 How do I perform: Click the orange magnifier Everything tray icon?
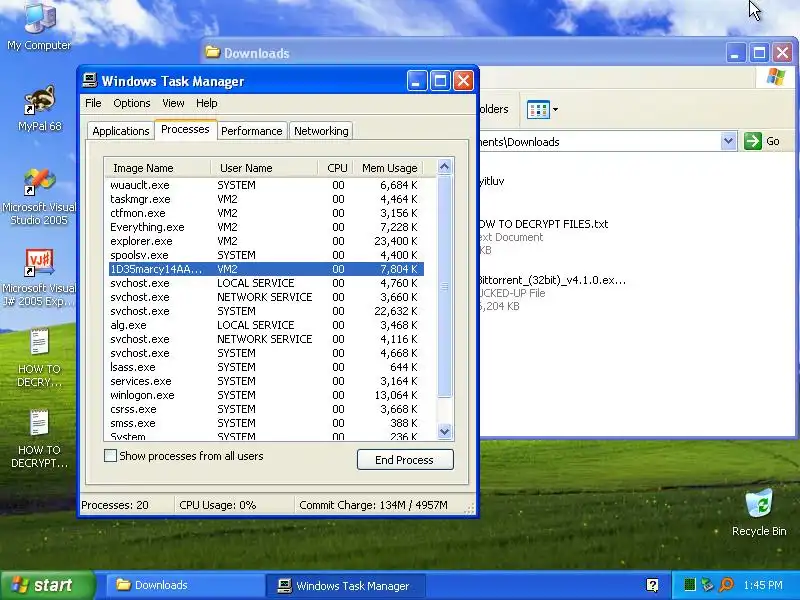[726, 585]
